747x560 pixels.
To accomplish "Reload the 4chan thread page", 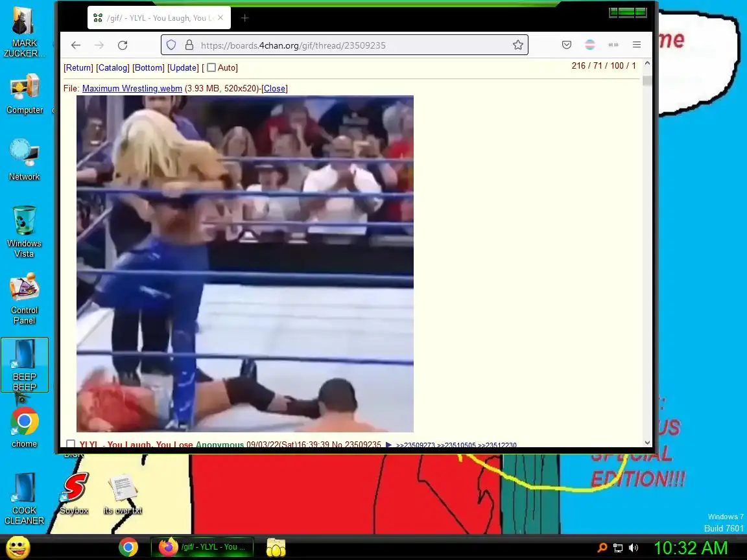I will pos(123,45).
